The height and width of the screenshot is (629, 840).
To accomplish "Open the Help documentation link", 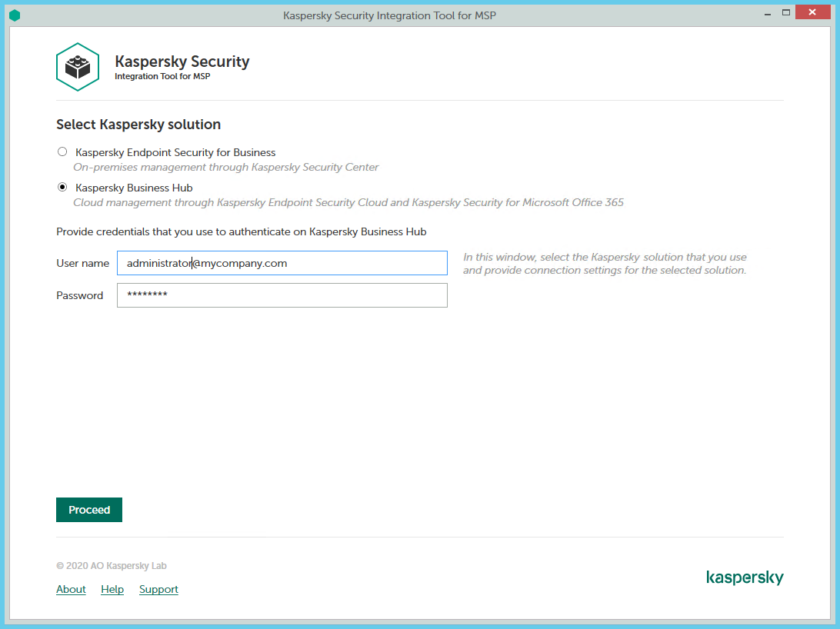I will pyautogui.click(x=112, y=589).
